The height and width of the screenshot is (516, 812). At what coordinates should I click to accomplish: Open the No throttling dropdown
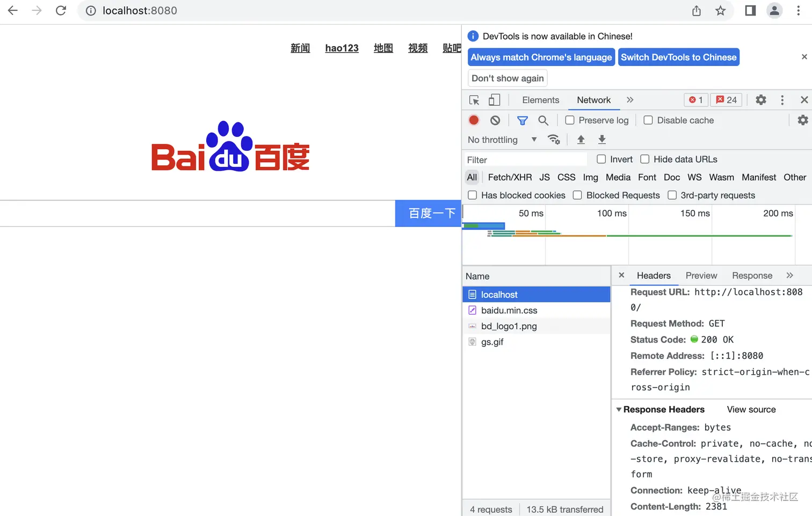point(502,140)
